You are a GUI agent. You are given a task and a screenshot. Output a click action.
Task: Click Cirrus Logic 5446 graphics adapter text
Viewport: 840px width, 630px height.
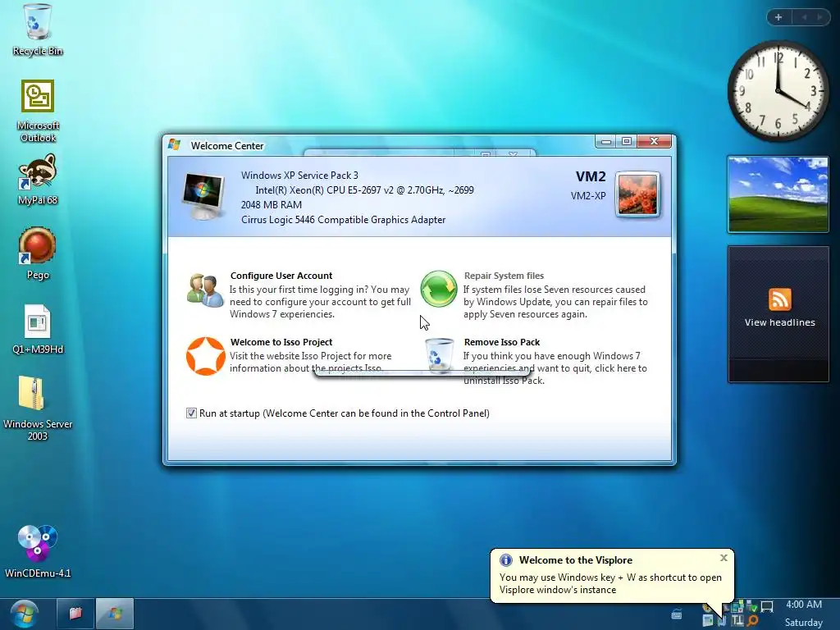(x=343, y=220)
